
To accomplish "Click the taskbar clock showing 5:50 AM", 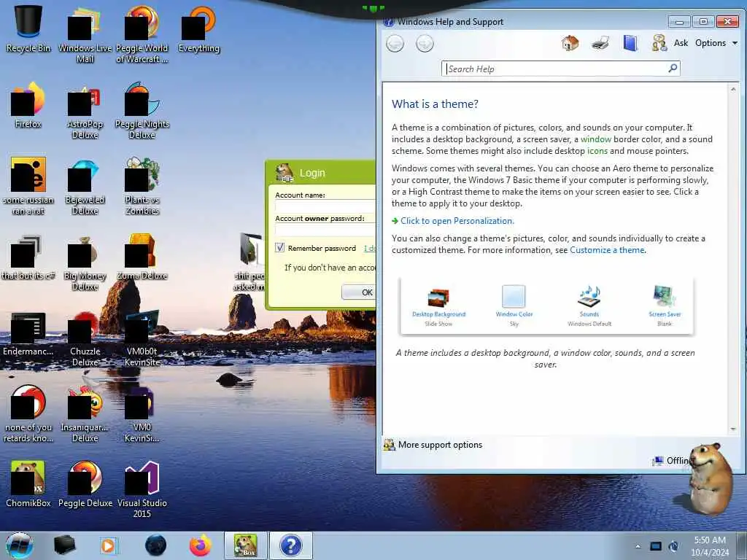I will tap(710, 546).
